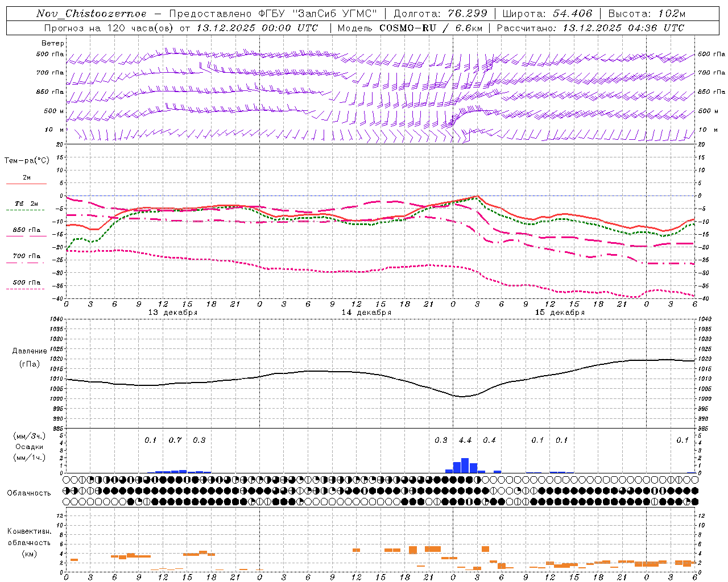Click the (км) unit under convective cloudiness
728x582 pixels.
tap(30, 554)
